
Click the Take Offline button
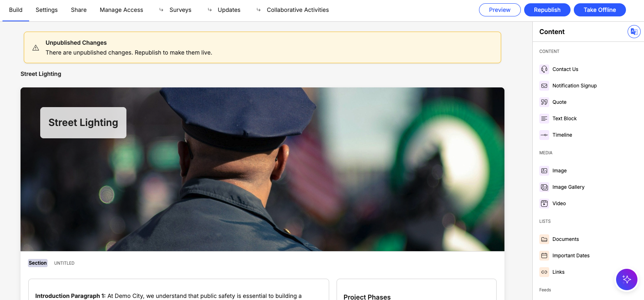tap(599, 10)
